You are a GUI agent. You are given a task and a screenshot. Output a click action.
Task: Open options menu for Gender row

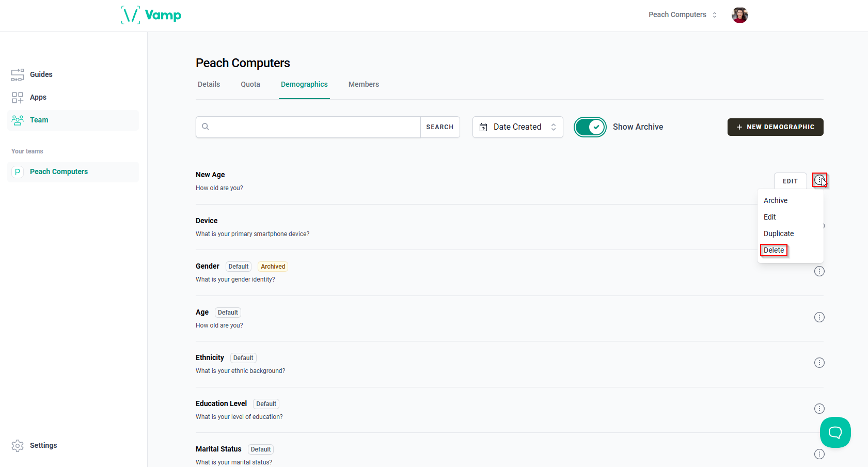coord(819,271)
